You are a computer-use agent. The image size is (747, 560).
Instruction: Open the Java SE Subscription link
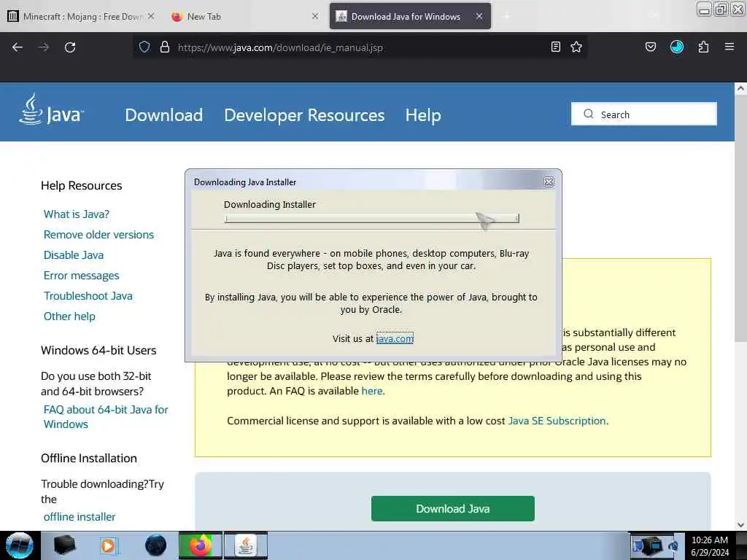557,421
